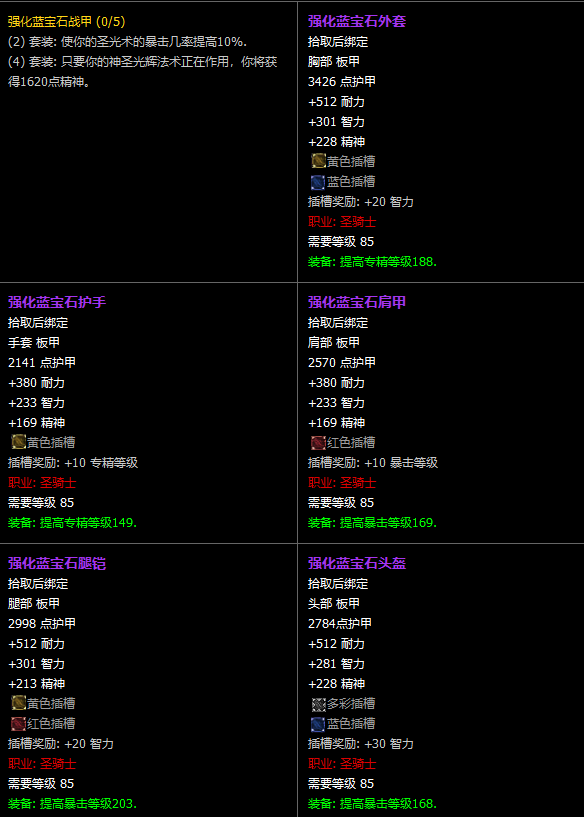
Task: Click the 胸部 板甲 slot line
Action: 334,61
